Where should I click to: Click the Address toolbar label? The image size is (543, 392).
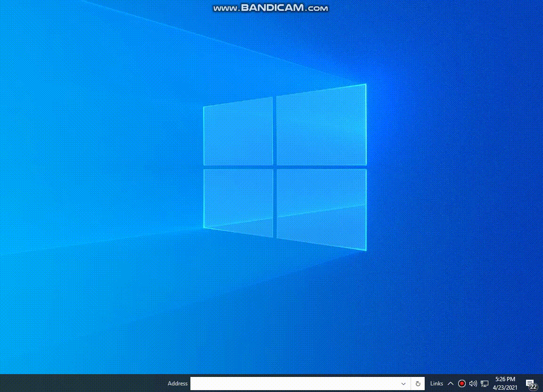click(177, 384)
